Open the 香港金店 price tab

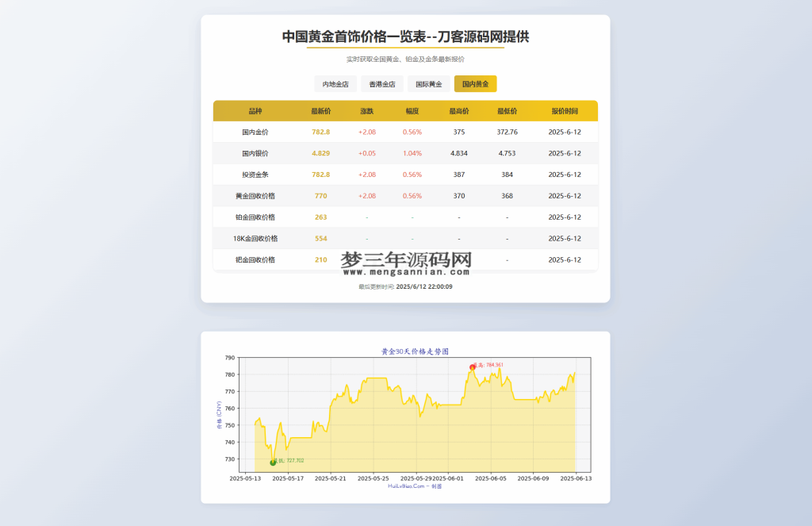(x=381, y=83)
